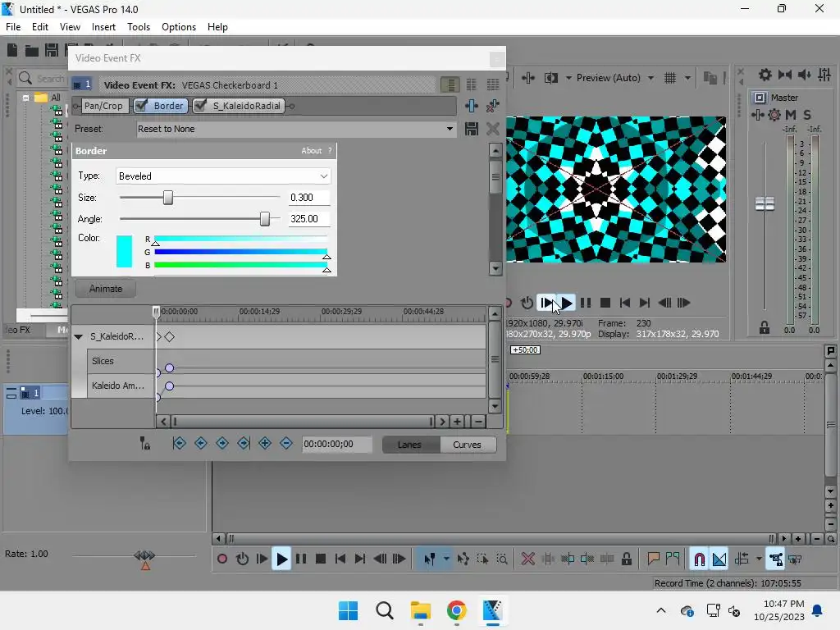Click the first keyframe navigation button
This screenshot has height=630, width=840.
click(x=180, y=443)
